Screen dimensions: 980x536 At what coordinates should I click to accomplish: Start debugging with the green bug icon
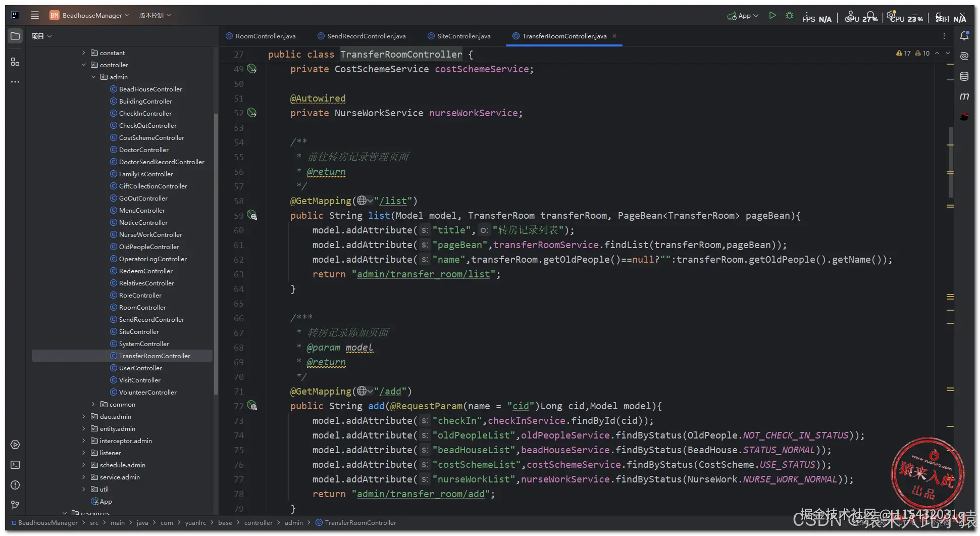click(790, 16)
